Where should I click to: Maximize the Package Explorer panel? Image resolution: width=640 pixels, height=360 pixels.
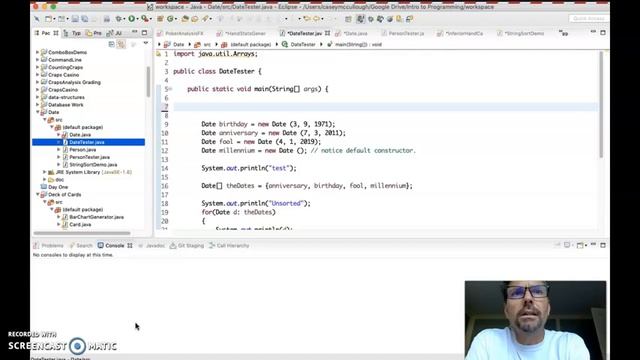click(144, 32)
